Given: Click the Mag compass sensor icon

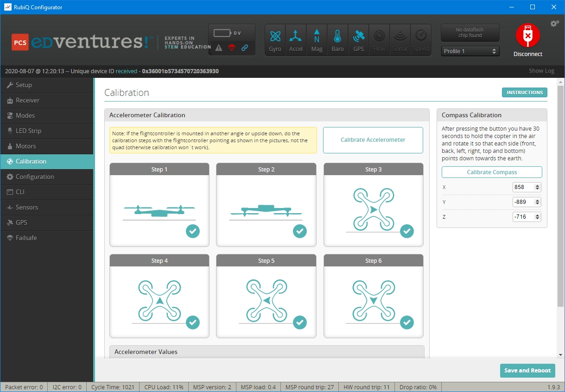Looking at the screenshot, I should pos(317,40).
